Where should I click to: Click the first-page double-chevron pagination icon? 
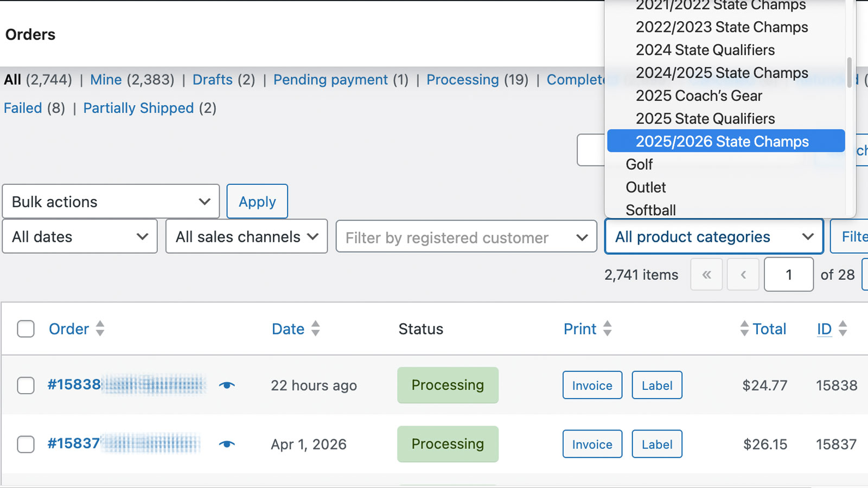[706, 274]
